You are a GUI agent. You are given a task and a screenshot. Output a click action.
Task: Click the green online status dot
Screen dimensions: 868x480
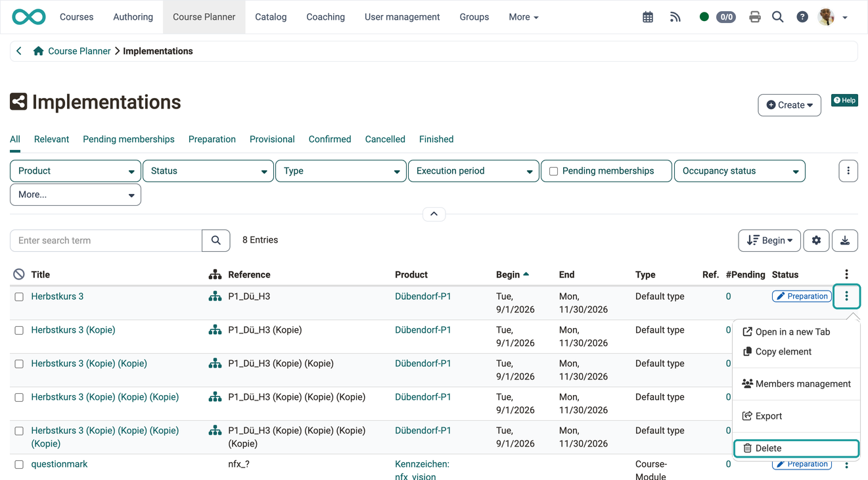[x=704, y=17]
